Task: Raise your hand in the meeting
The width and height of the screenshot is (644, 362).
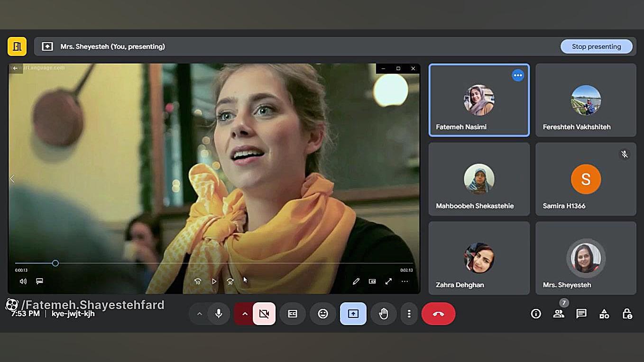Action: click(384, 314)
